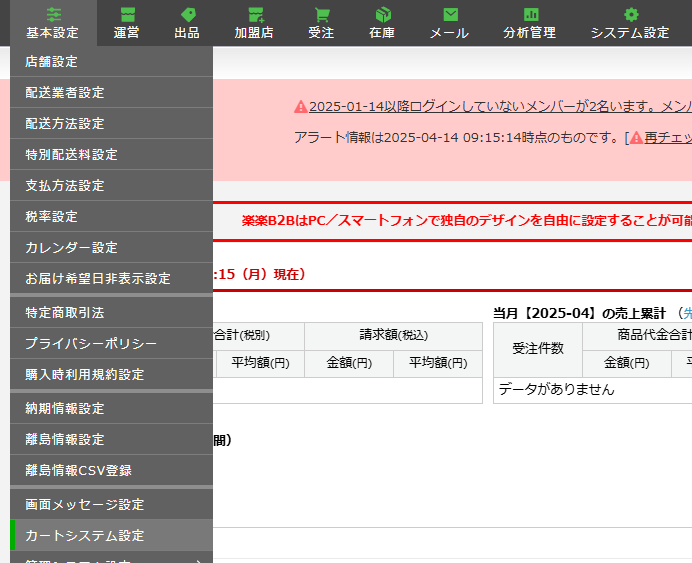
Task: Choose 配送方法設定 in the menu
Action: 111,123
